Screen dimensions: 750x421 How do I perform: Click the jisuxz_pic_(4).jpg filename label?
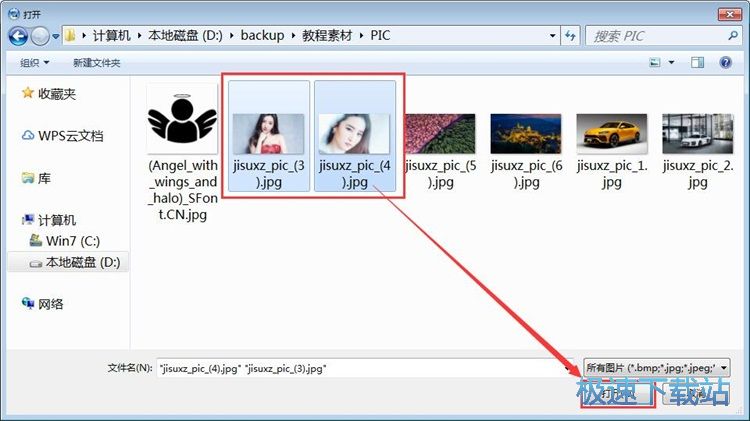pos(355,174)
